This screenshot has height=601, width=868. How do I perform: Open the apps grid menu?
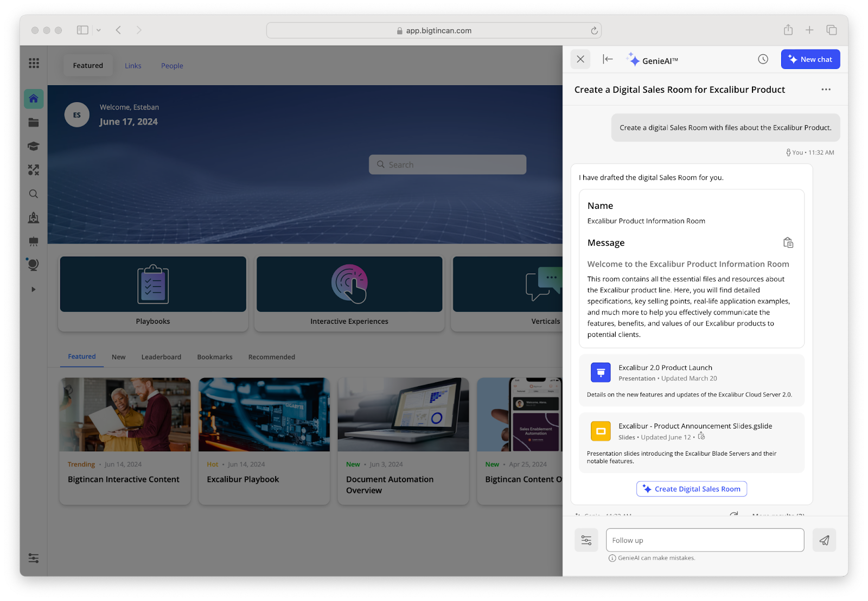(34, 63)
